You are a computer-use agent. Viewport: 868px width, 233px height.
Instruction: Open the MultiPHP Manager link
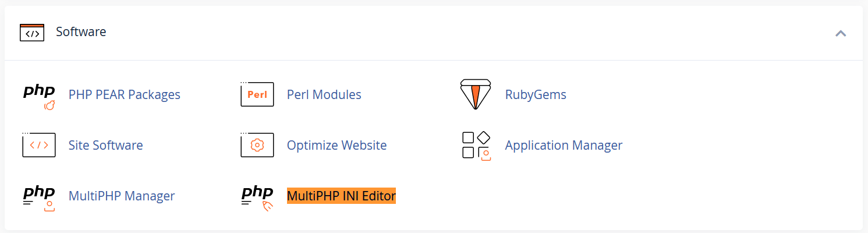click(x=122, y=196)
